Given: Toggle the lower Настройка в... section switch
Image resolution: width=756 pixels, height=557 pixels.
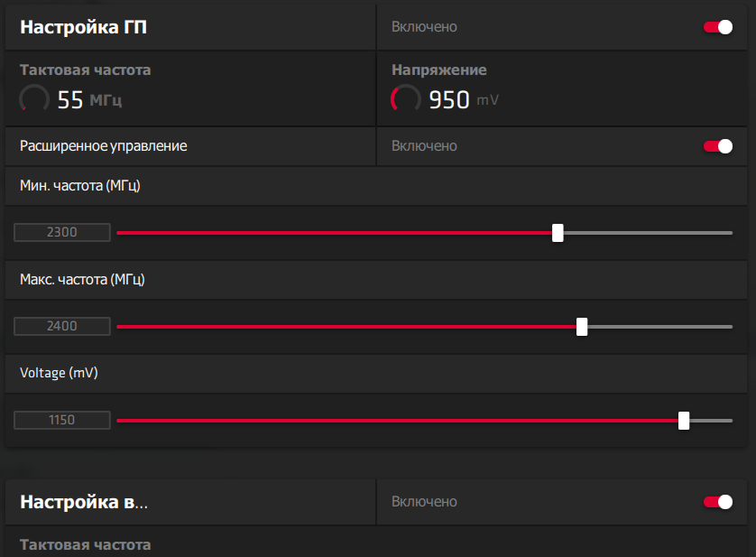Looking at the screenshot, I should 718,502.
